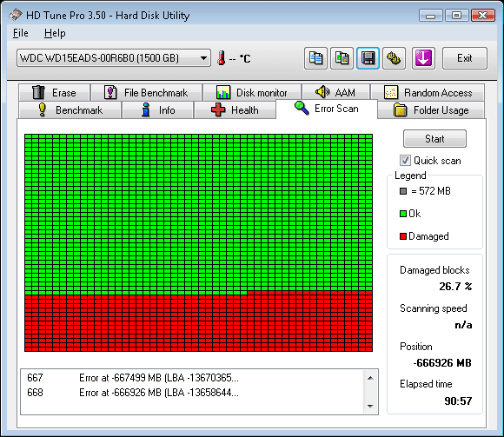This screenshot has width=504, height=437.
Task: Click the thermometer temperature icon
Action: tap(221, 58)
